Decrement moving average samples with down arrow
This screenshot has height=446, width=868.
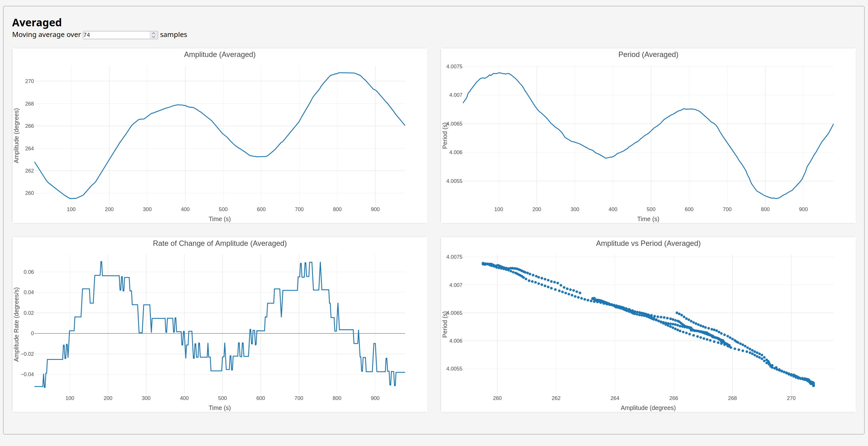[x=154, y=36]
